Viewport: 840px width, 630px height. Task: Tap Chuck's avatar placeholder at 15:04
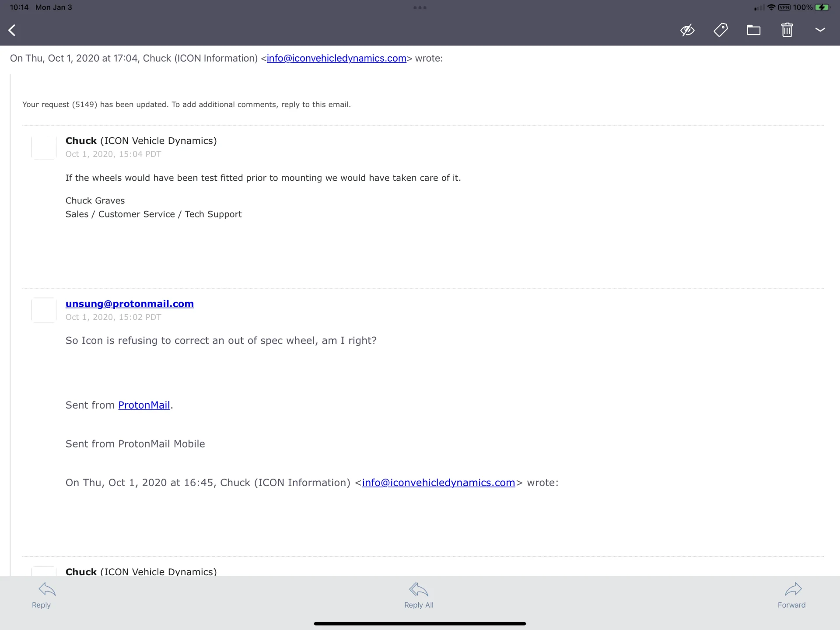(x=44, y=147)
